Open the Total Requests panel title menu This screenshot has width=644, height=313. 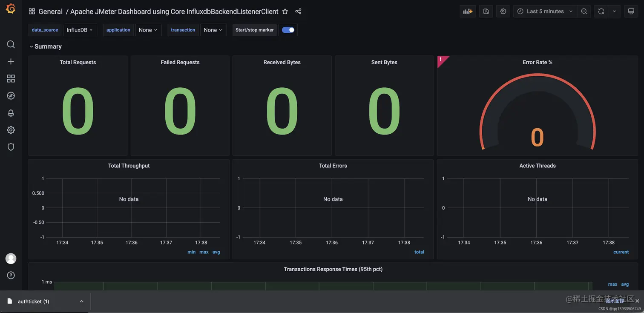tap(78, 62)
